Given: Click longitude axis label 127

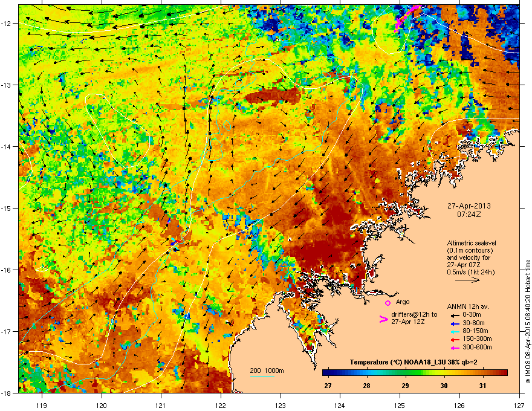Looking at the screenshot, I should (519, 405).
